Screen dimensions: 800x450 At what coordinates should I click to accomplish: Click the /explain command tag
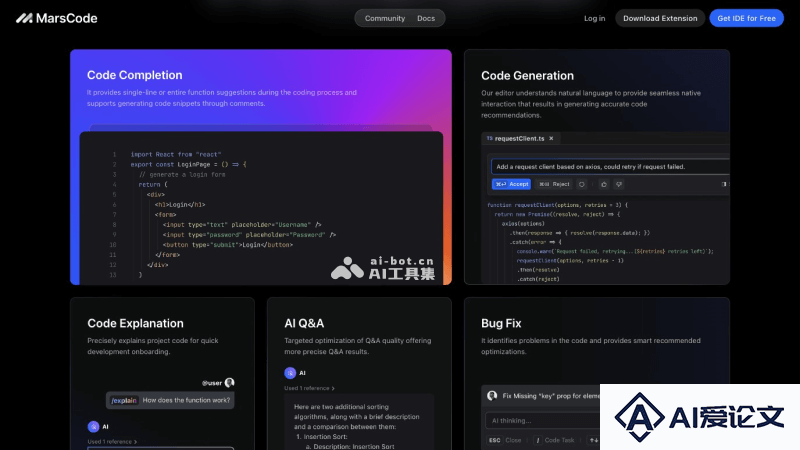tap(124, 401)
